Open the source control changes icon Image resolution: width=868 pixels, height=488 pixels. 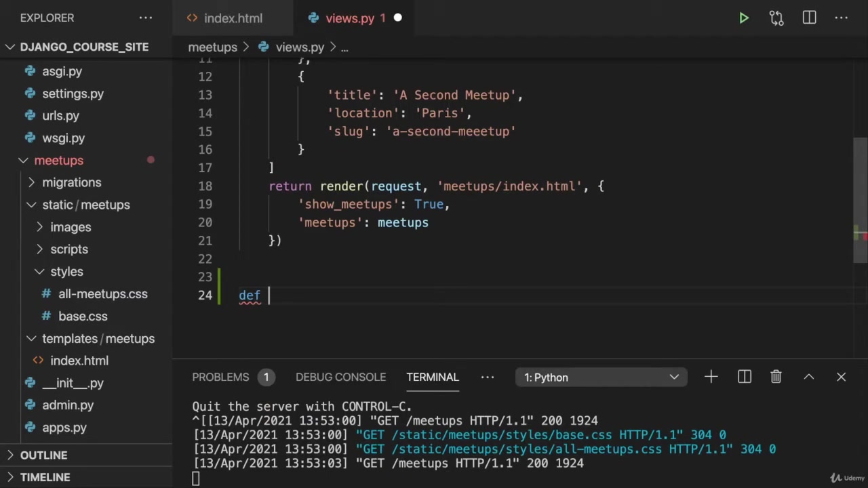point(776,18)
